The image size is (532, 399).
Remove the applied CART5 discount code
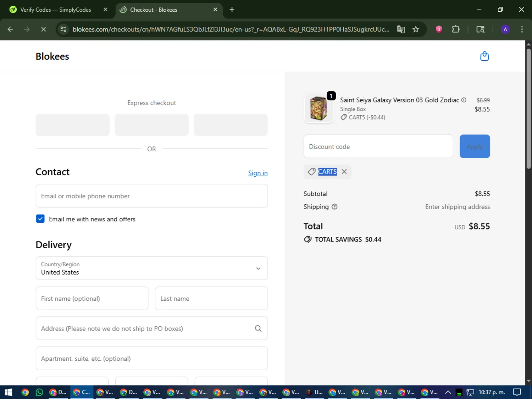(344, 172)
